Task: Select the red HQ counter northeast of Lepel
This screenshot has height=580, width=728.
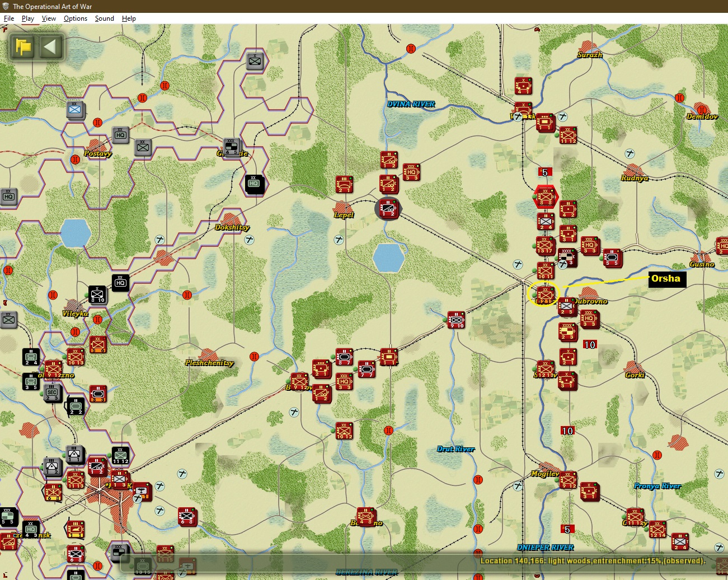Action: tap(411, 172)
